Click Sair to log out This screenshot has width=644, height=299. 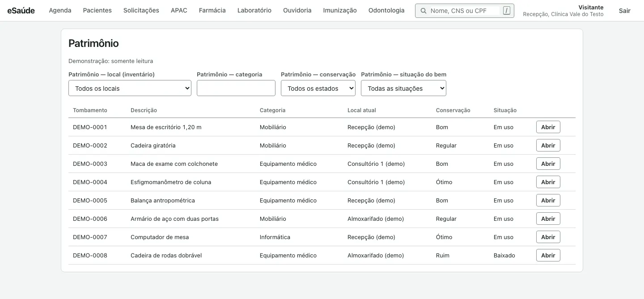pyautogui.click(x=625, y=11)
